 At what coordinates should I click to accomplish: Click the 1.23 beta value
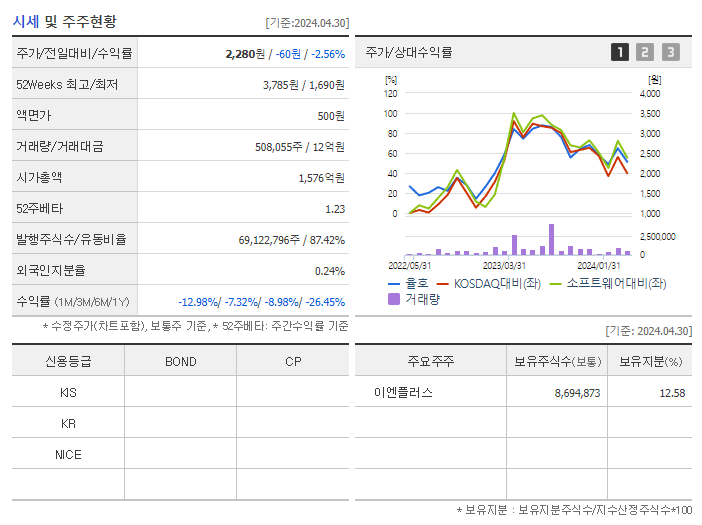coord(335,209)
